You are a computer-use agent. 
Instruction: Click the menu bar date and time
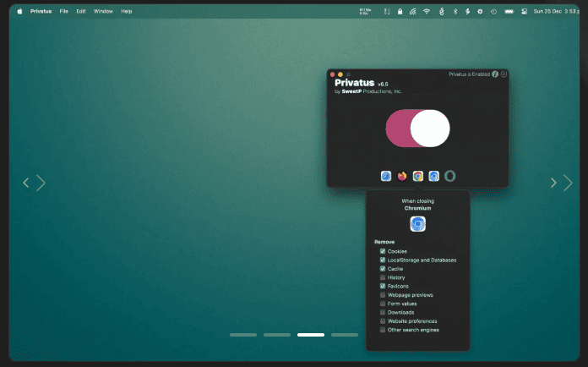point(556,11)
